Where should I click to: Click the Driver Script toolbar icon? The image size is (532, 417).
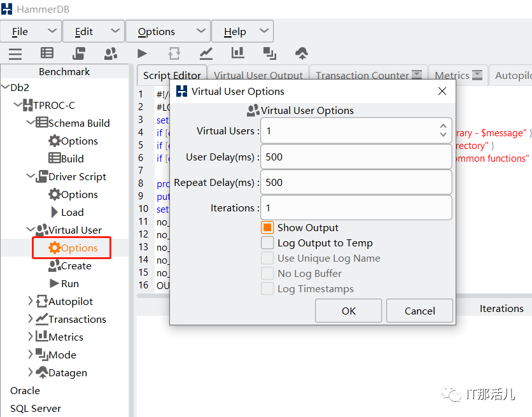(79, 53)
